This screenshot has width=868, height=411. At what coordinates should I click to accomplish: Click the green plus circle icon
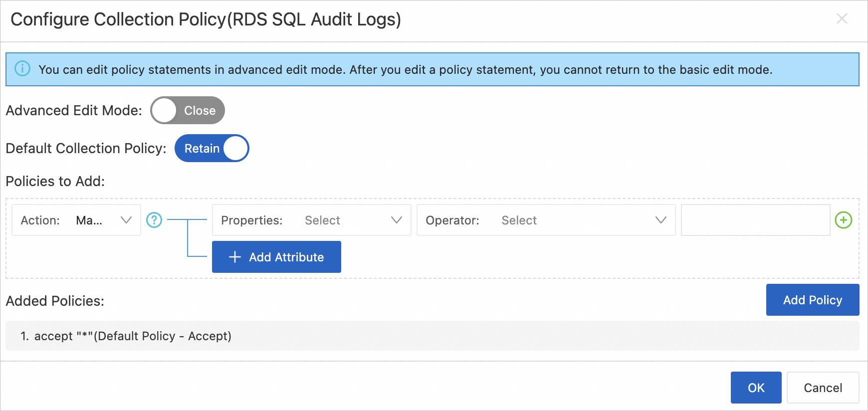point(843,220)
